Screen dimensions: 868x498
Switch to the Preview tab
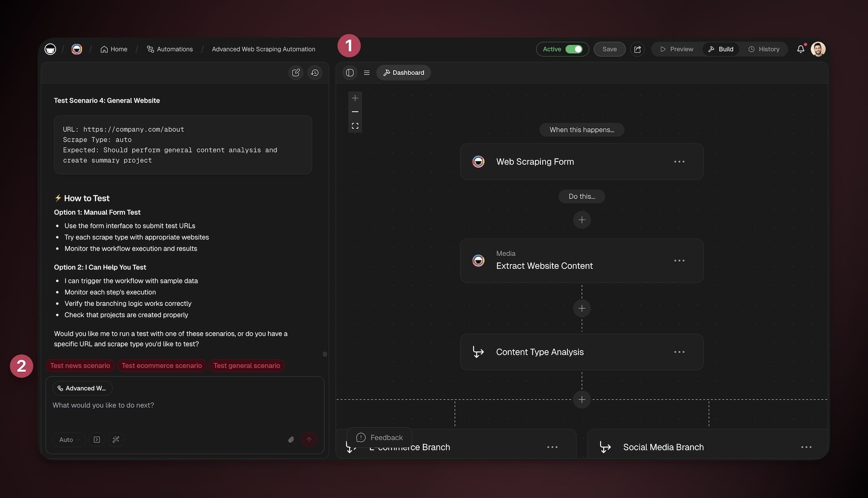677,49
